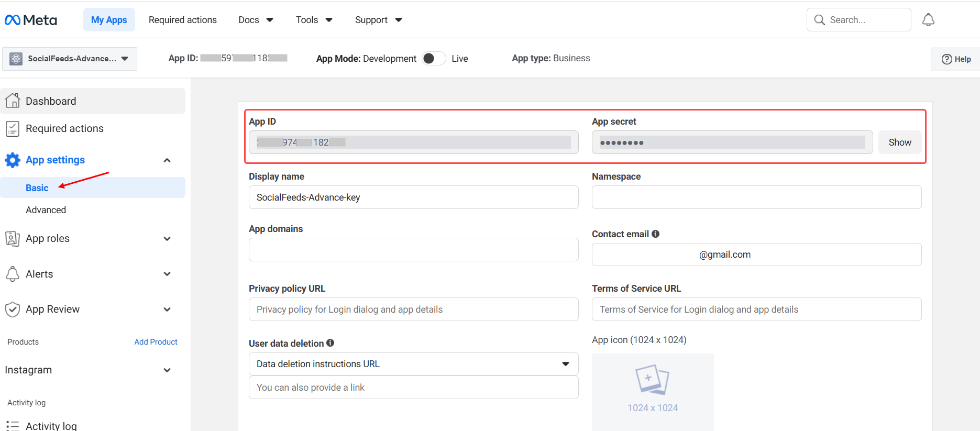Click the App settings gear icon
Screen dimensions: 980x431
[13, 160]
